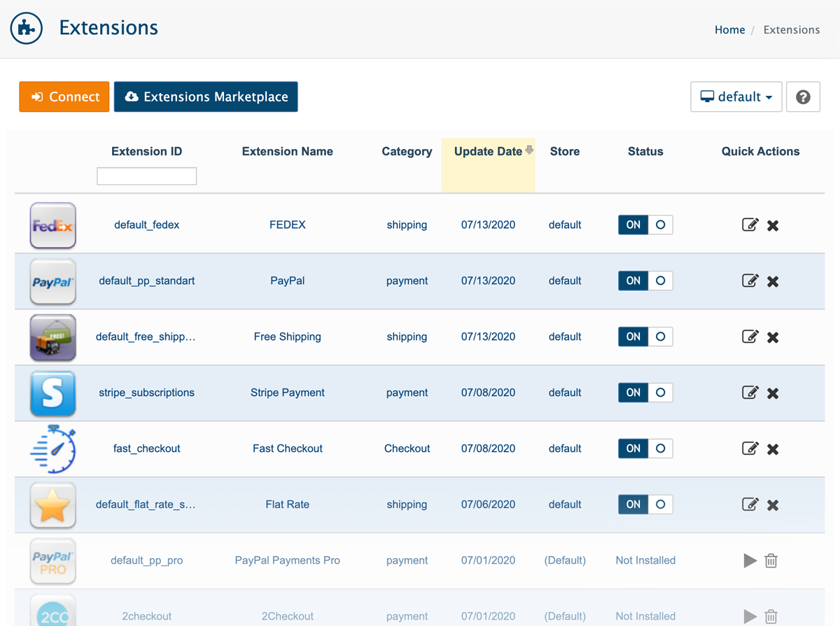Image resolution: width=840 pixels, height=626 pixels.
Task: Open the help question mark button
Action: pyautogui.click(x=803, y=97)
